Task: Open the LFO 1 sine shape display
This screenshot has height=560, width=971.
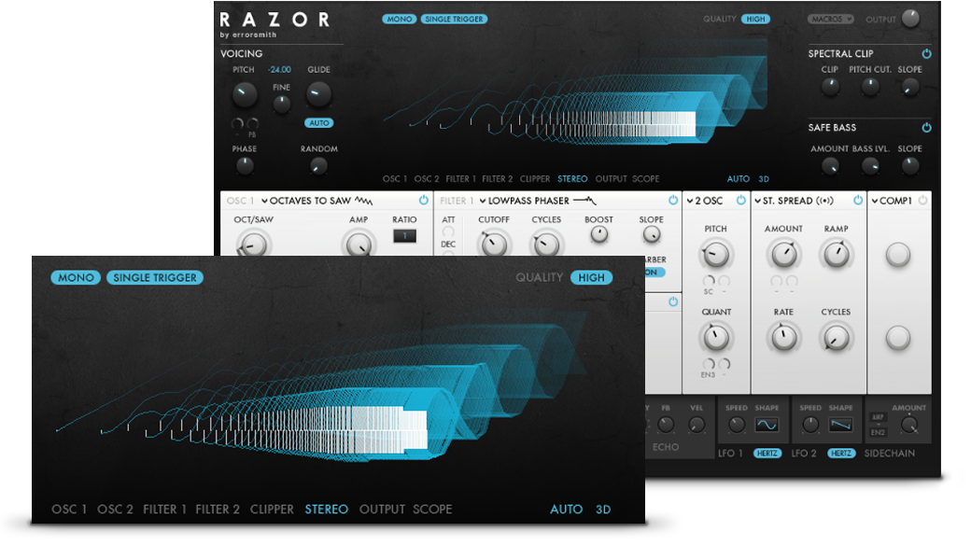Action: 767,425
